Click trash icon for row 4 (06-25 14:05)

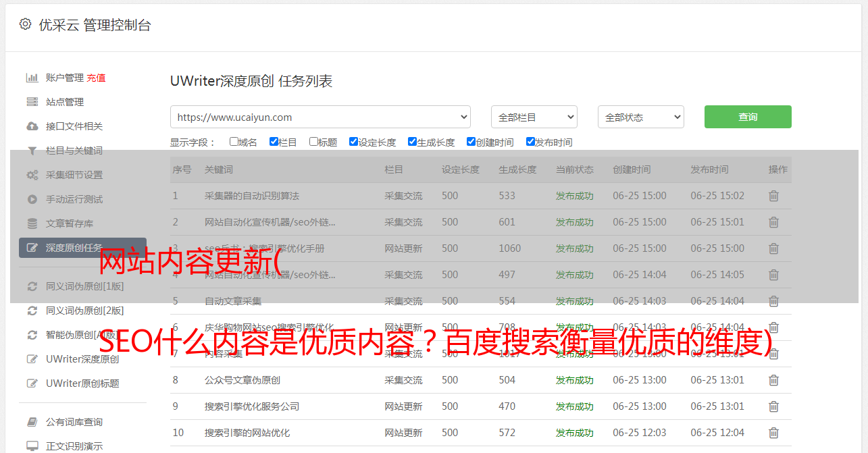point(774,275)
